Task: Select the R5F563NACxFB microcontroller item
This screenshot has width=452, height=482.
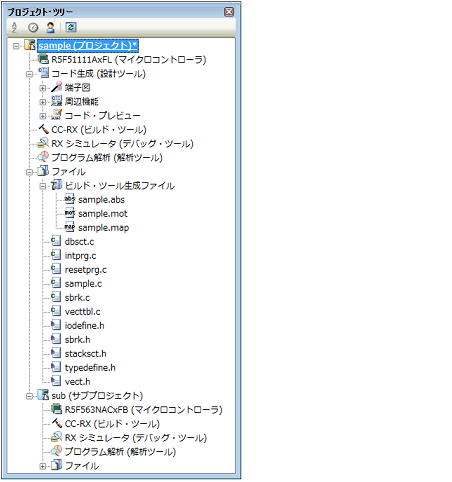Action: pyautogui.click(x=144, y=410)
